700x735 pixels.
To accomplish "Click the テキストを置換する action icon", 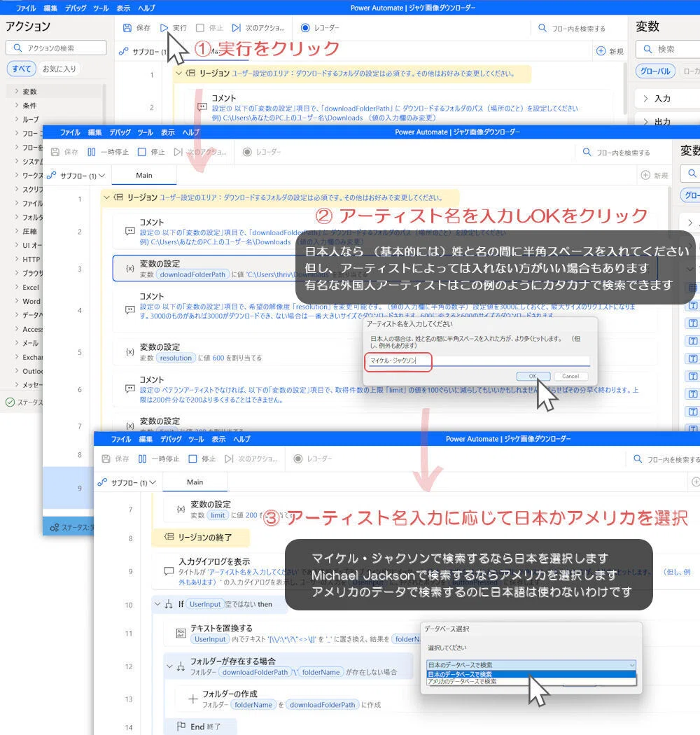I will click(181, 633).
